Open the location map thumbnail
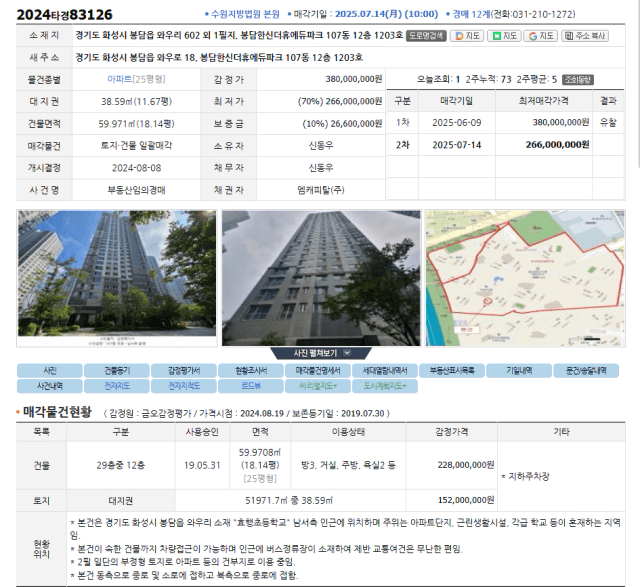The height and width of the screenshot is (587, 640). [525, 278]
